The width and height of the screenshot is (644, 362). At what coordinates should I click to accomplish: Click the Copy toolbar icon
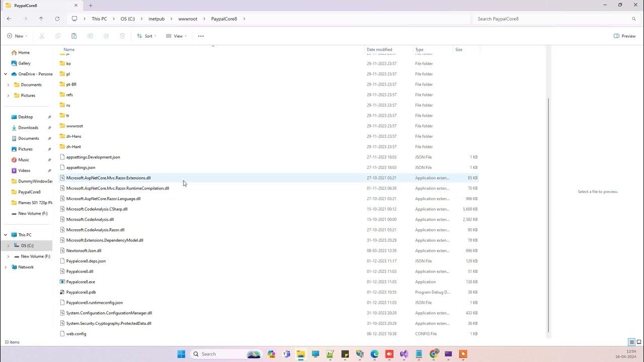coord(58,36)
